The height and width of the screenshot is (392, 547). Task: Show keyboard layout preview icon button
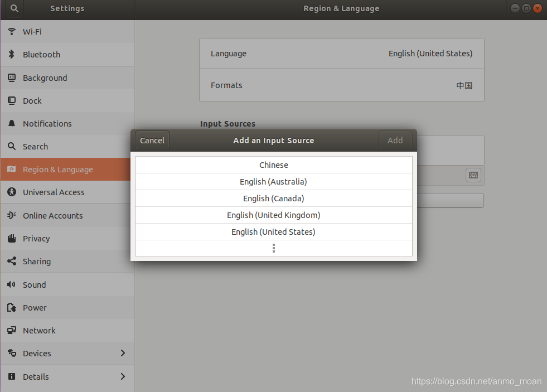473,175
